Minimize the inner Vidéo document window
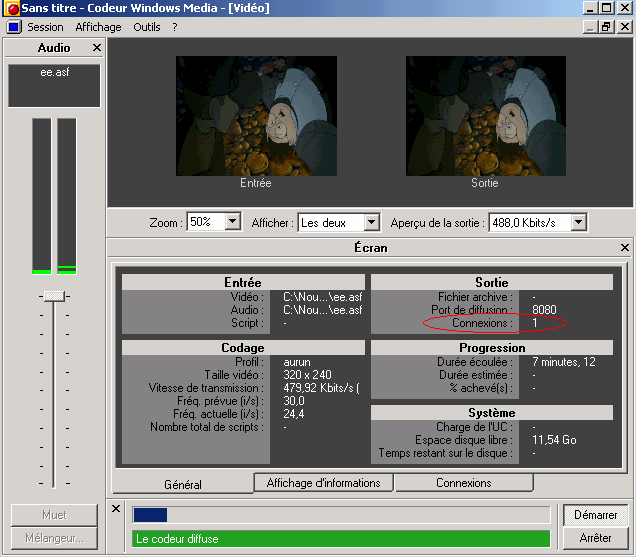Viewport: 636px width, 557px height. coord(591,27)
